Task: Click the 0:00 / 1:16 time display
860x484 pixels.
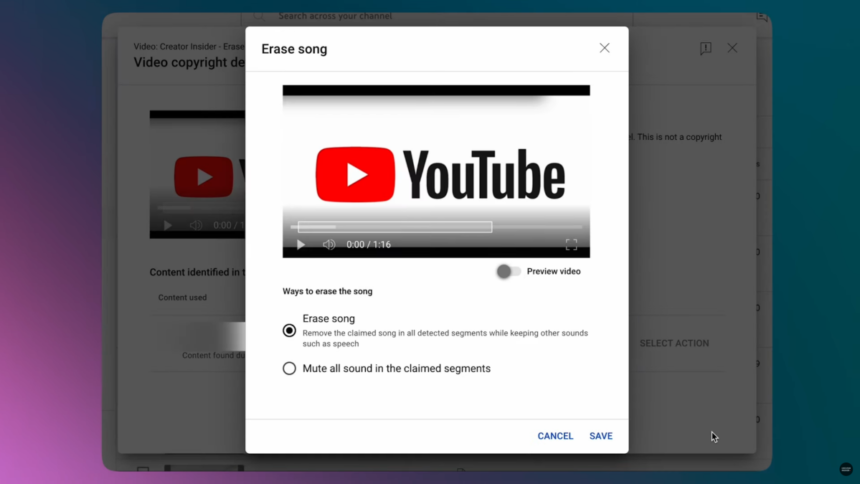Action: tap(369, 245)
